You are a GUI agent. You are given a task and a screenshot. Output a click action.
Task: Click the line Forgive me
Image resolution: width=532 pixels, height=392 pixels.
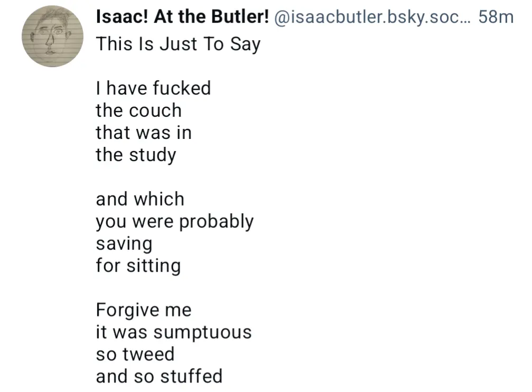click(144, 310)
